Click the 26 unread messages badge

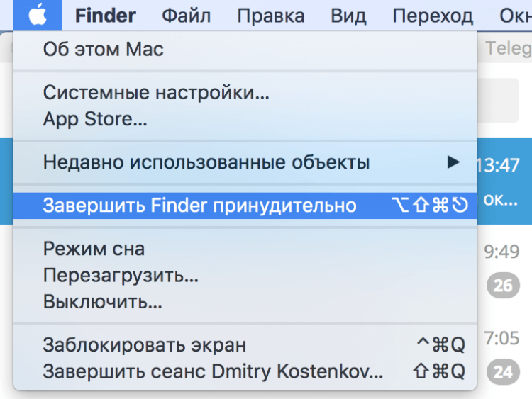pyautogui.click(x=503, y=286)
